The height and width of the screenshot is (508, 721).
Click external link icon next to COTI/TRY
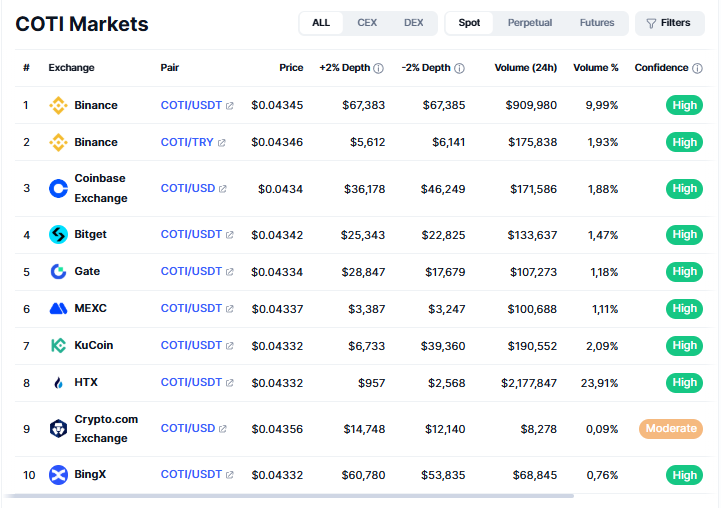[221, 143]
